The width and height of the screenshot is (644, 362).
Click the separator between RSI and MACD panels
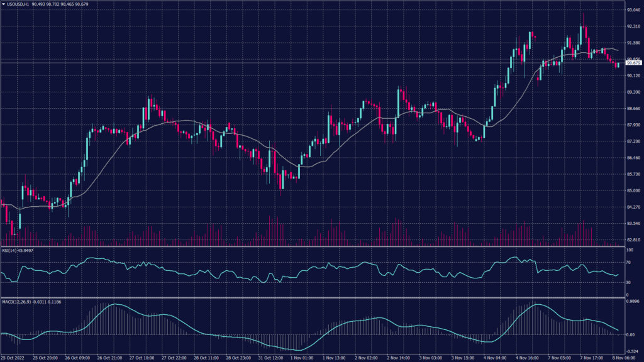pyautogui.click(x=314, y=297)
